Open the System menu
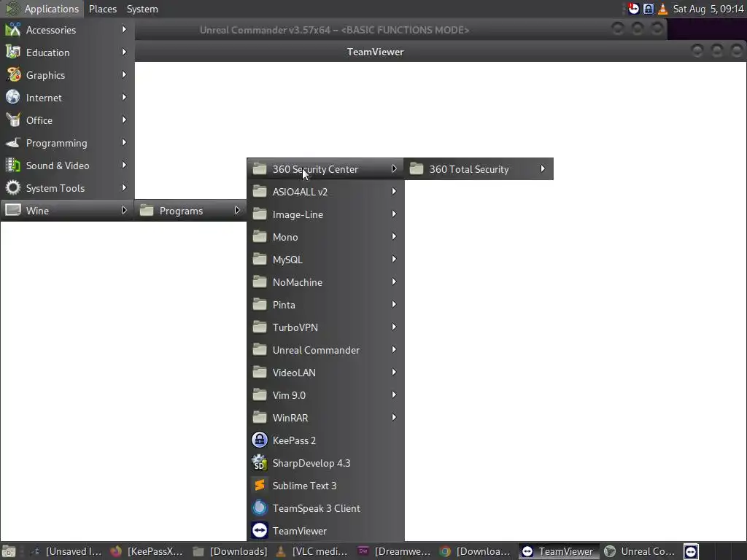 [x=142, y=9]
